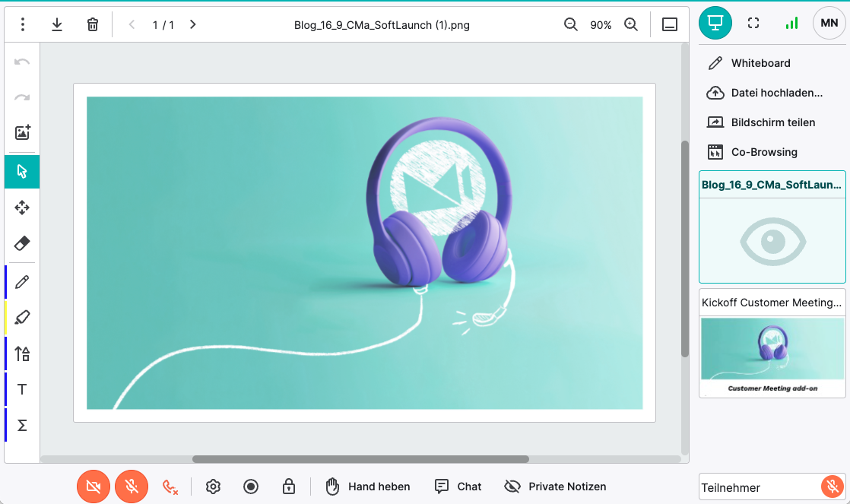Redo the last annotation
This screenshot has width=850, height=504.
(x=22, y=97)
